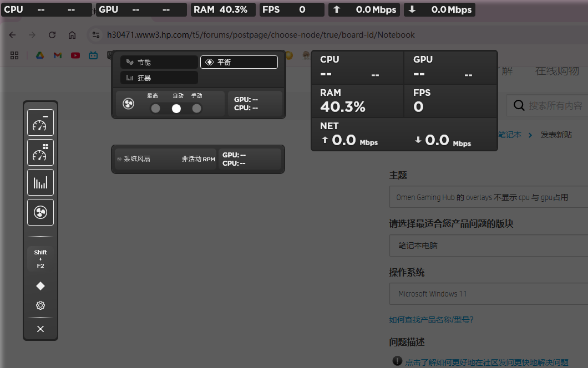Go to browser home page

(x=72, y=35)
